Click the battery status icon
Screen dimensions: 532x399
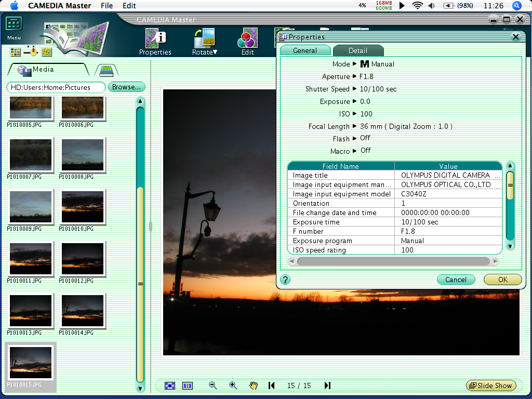click(448, 6)
